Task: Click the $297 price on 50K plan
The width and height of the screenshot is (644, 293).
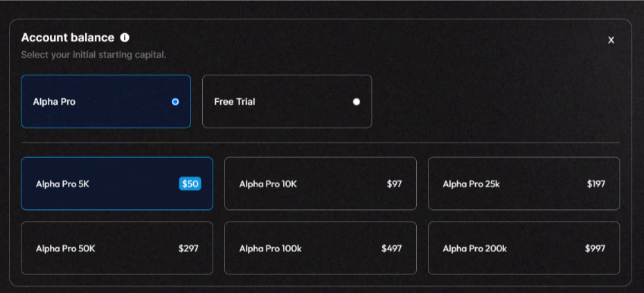Action: (x=188, y=249)
